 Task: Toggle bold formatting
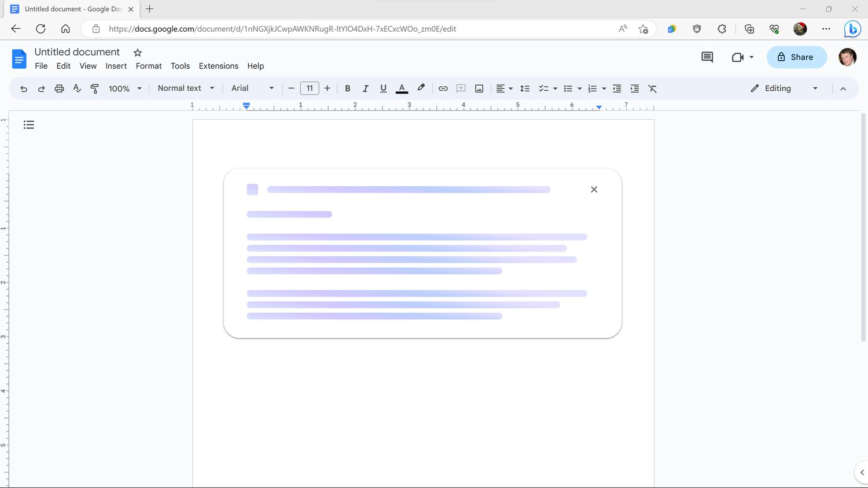tap(347, 88)
